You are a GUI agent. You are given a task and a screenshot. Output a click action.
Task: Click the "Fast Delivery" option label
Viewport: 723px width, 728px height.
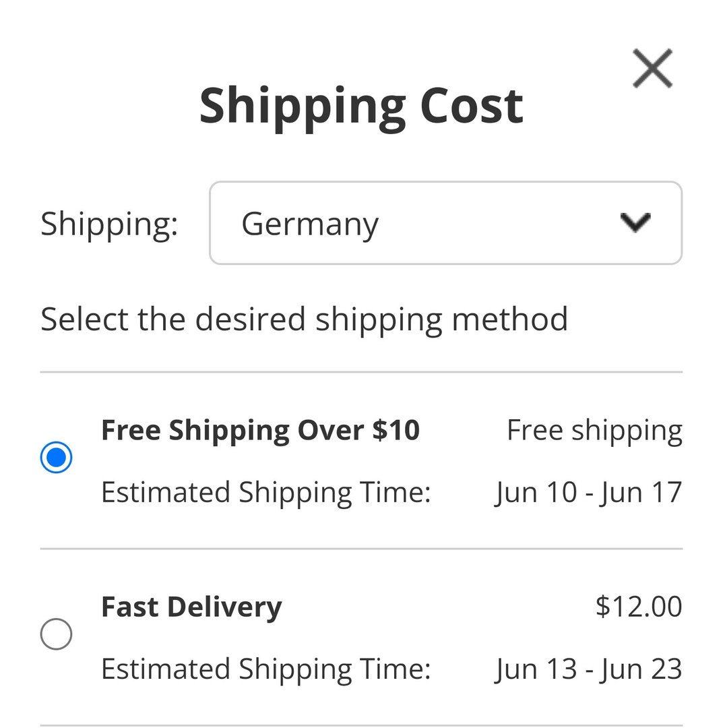click(191, 607)
